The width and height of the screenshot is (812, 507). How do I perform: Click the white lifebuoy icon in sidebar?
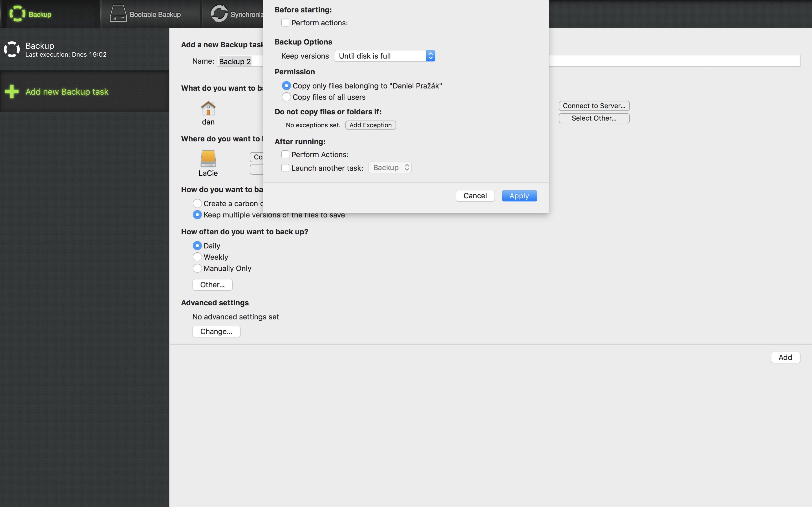[x=12, y=49]
